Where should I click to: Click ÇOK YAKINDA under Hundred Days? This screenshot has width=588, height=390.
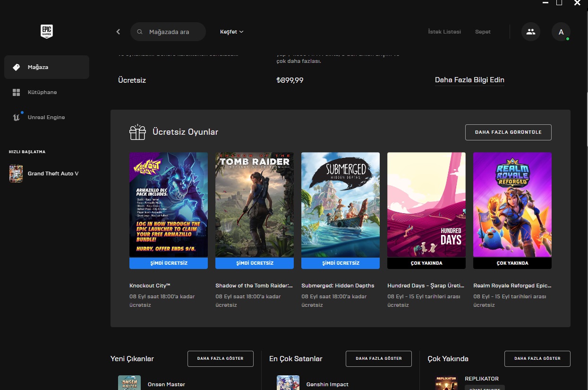426,263
